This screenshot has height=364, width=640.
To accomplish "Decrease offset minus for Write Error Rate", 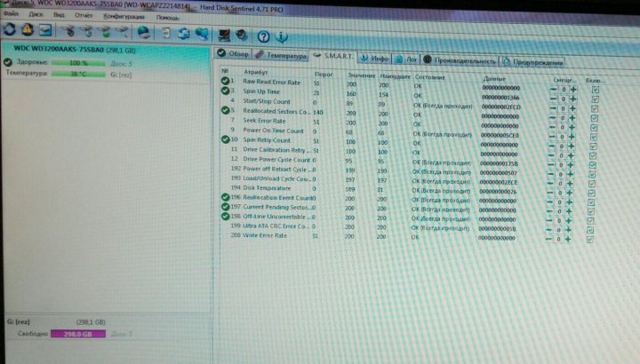I will (x=548, y=240).
